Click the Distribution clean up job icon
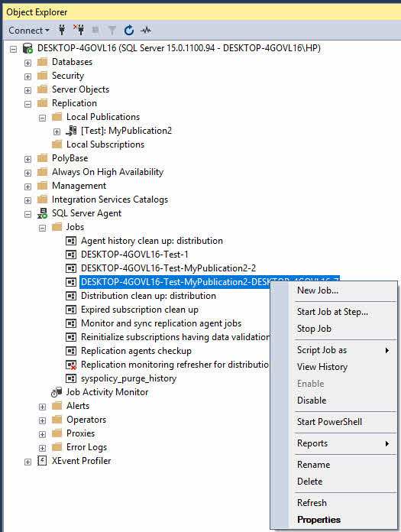 tap(71, 296)
